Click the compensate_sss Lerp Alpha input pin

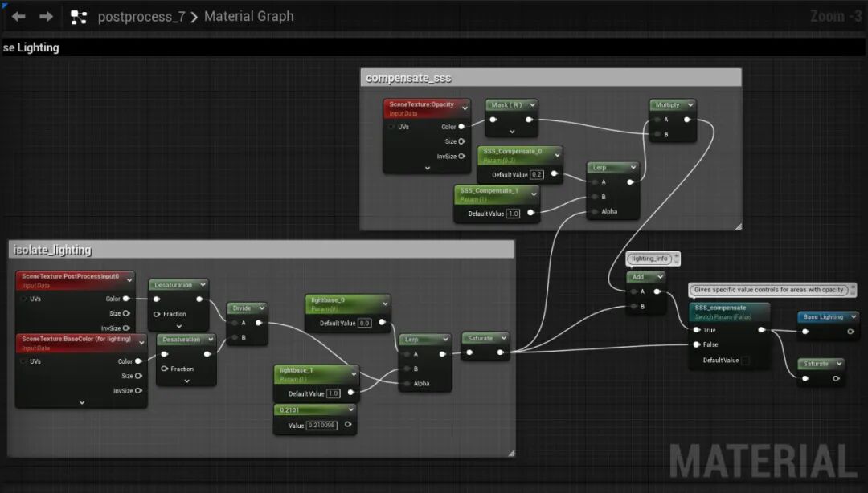(595, 211)
